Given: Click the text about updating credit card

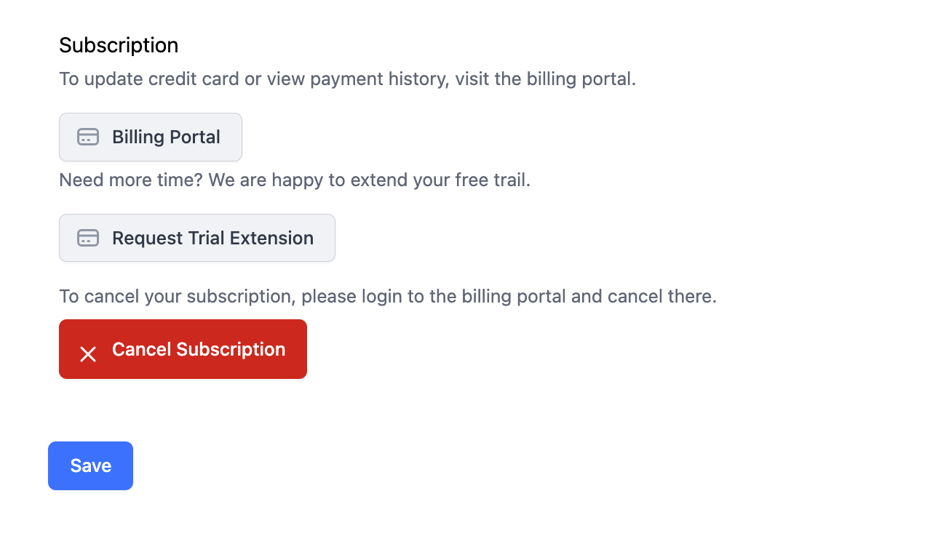Looking at the screenshot, I should tap(347, 79).
